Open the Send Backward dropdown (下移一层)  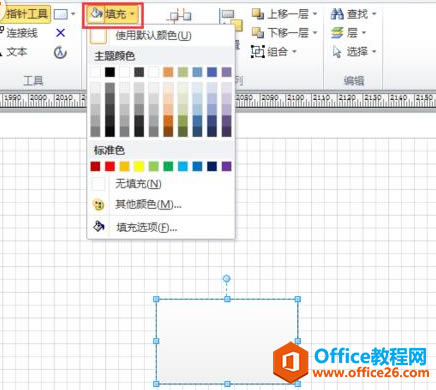point(315,33)
